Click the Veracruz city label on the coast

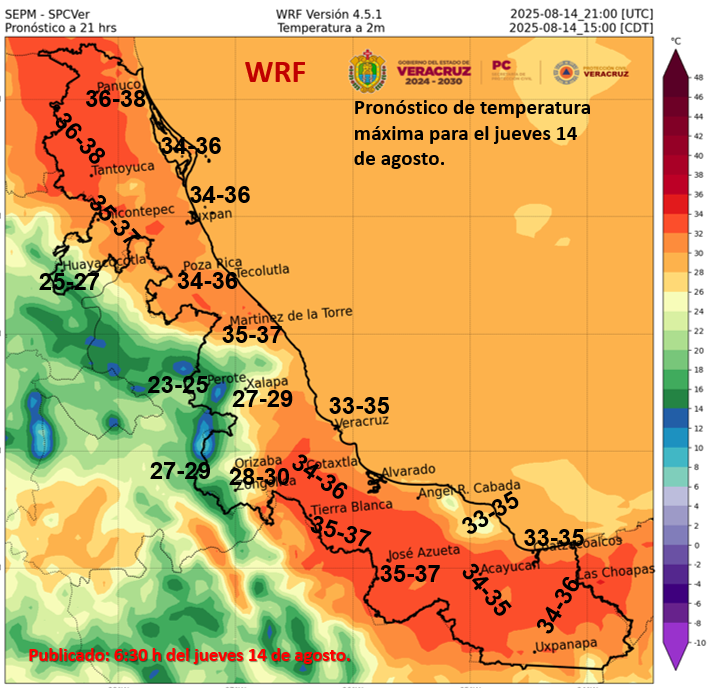[360, 423]
